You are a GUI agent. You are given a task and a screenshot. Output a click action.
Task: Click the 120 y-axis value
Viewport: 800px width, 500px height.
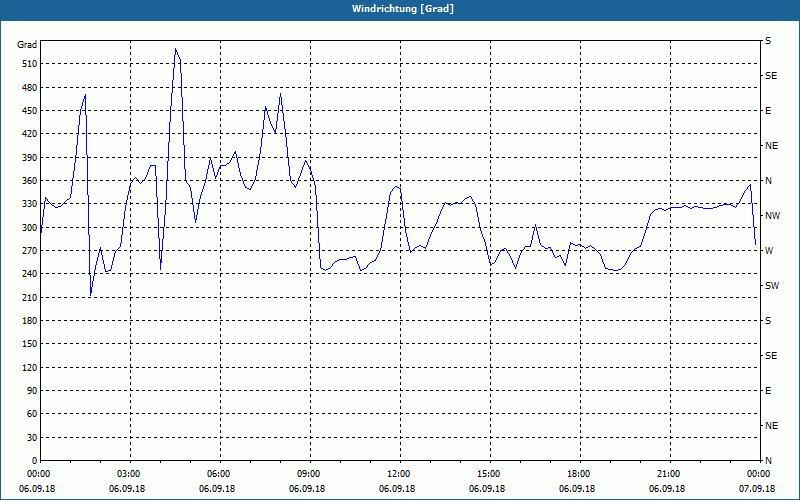[30, 367]
